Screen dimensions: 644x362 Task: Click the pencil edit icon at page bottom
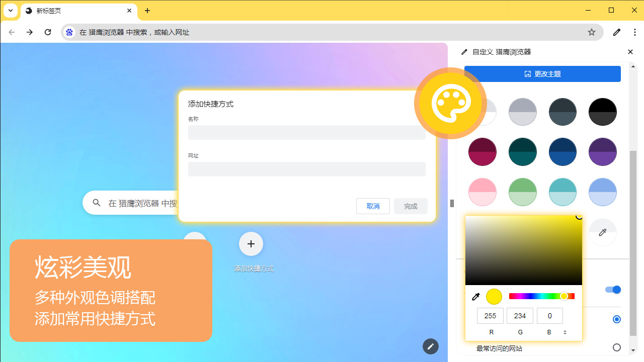430,346
